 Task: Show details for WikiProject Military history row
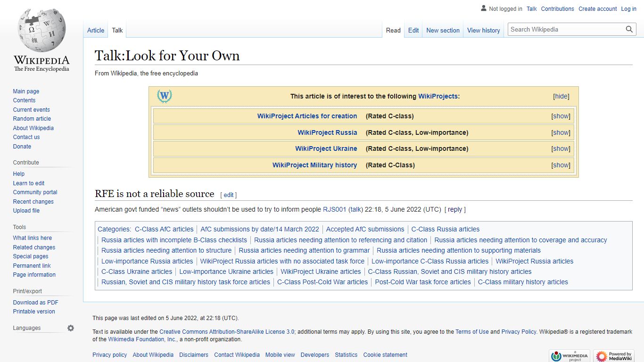click(x=561, y=165)
